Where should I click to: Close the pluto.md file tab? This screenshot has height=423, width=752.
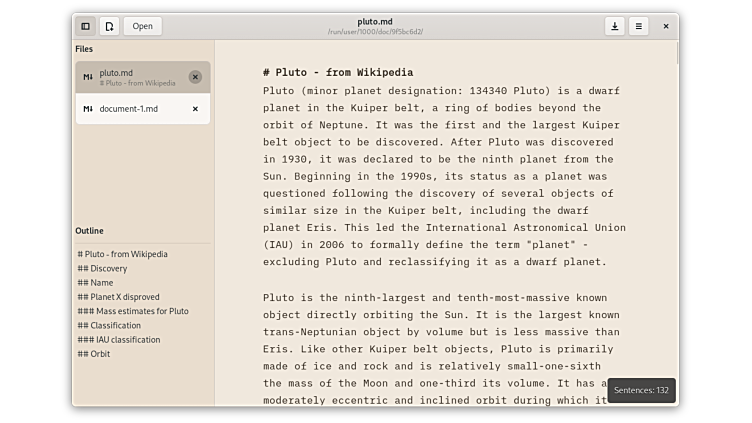(x=195, y=77)
